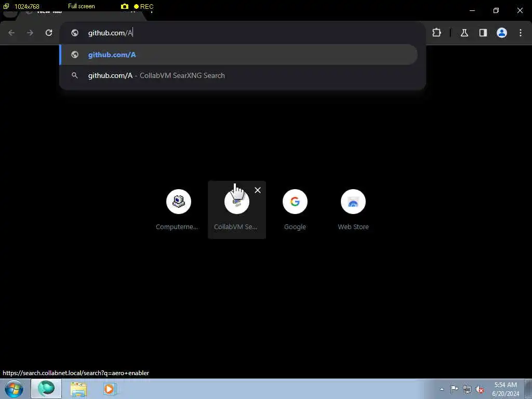Open the Chrome Labs flask icon

pos(464,33)
